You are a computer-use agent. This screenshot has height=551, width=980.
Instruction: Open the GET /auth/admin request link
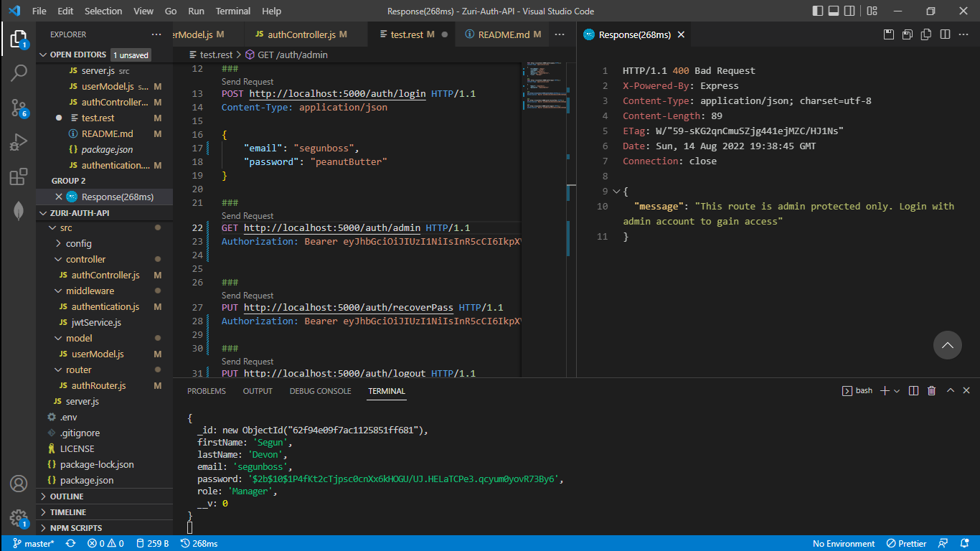tap(332, 227)
